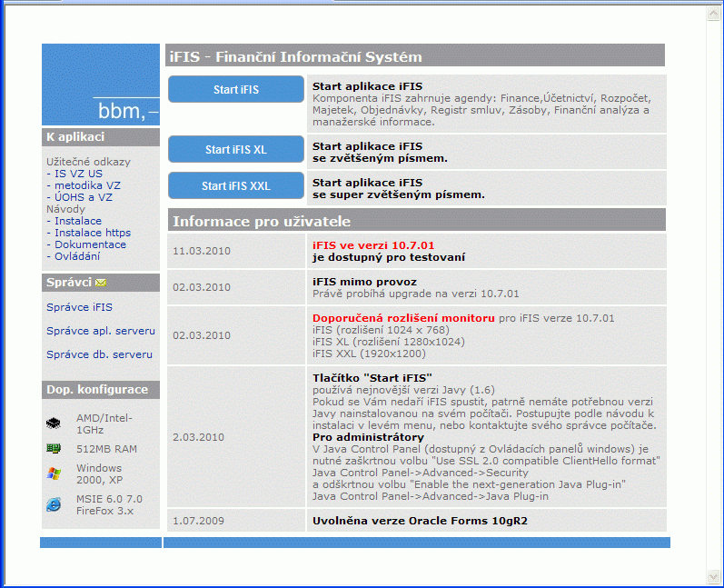Click the K aplikaci sidebar header
724x588 pixels.
(x=101, y=137)
